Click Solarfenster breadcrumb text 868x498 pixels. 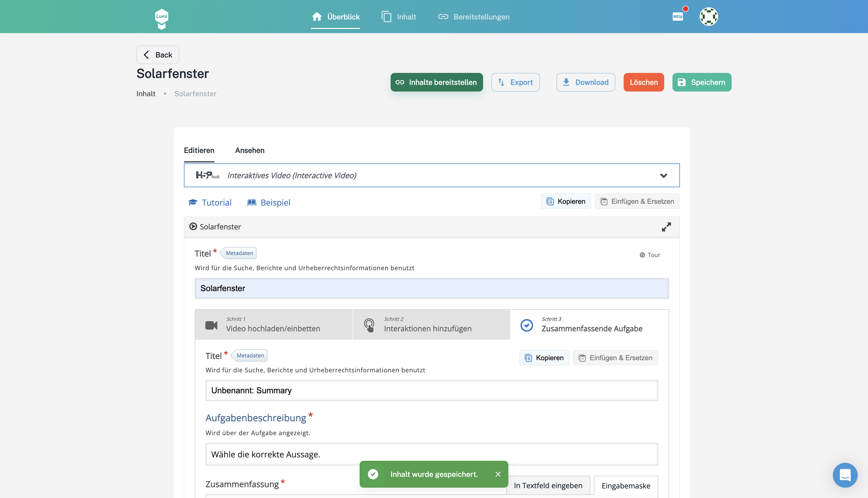[195, 94]
